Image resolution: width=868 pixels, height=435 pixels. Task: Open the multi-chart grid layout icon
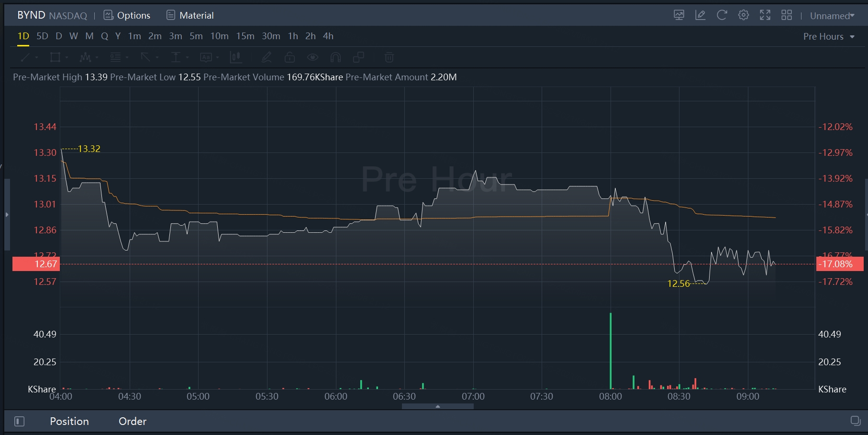tap(786, 15)
